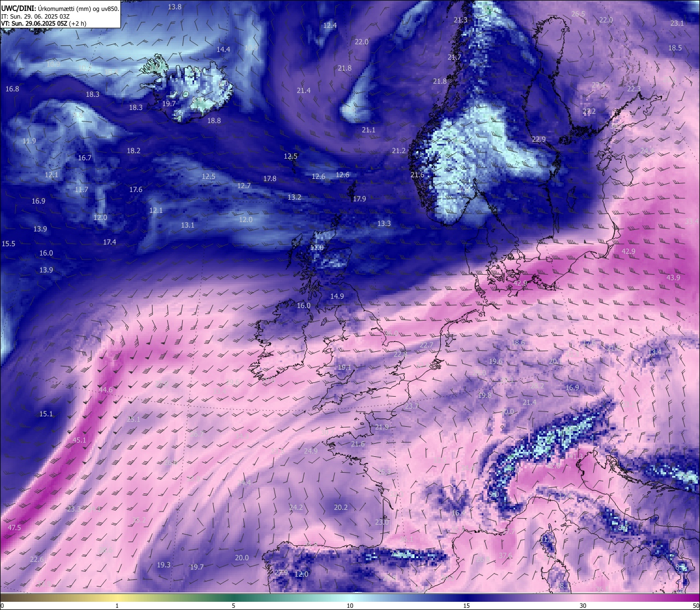Viewport: 700px width, 610px height.
Task: Click the 23.1 value top right
Action: coord(677,24)
